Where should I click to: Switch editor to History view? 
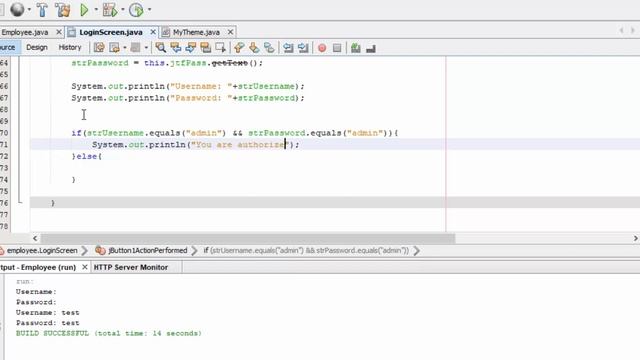(70, 47)
